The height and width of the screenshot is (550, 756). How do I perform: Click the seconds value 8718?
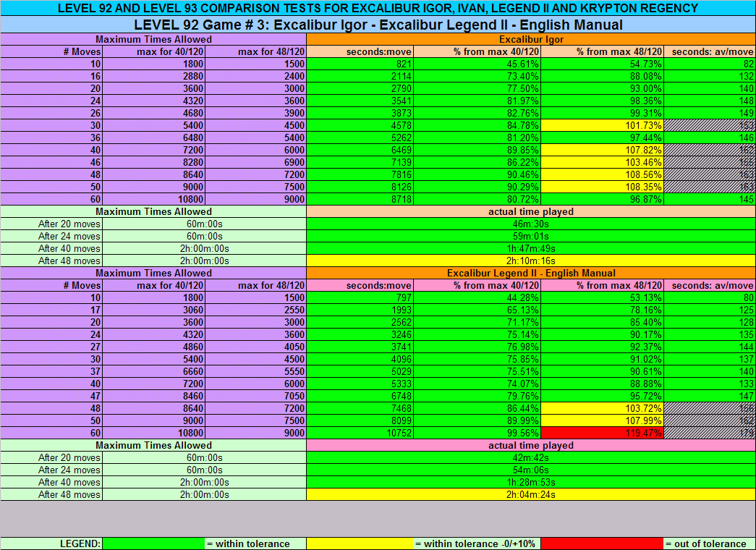360,199
